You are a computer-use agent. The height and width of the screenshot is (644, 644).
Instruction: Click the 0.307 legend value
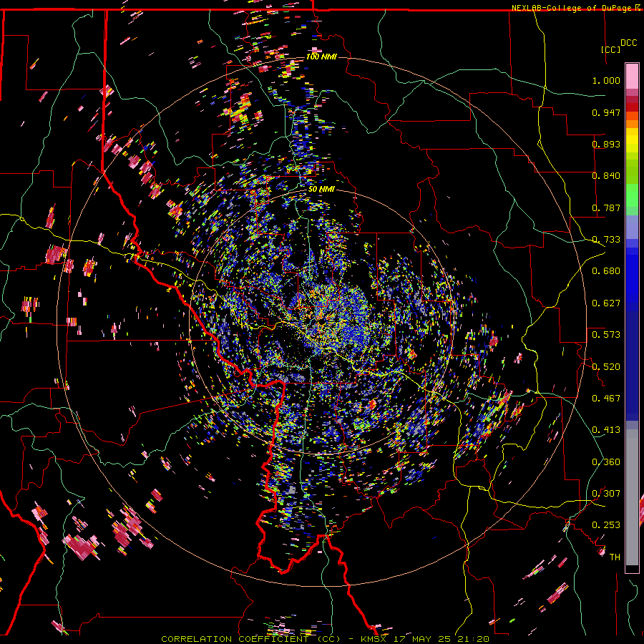[606, 494]
